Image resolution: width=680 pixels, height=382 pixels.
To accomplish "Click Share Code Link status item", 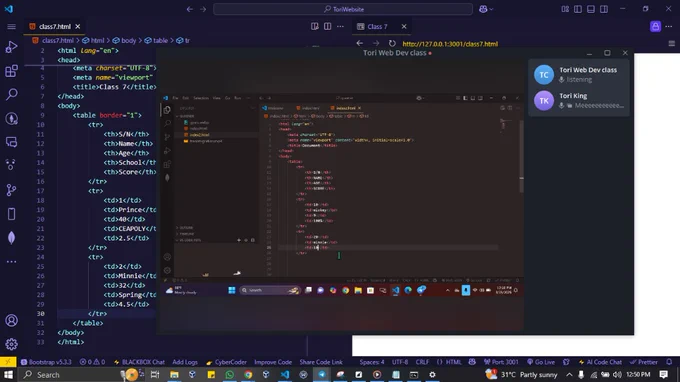I will pyautogui.click(x=321, y=362).
